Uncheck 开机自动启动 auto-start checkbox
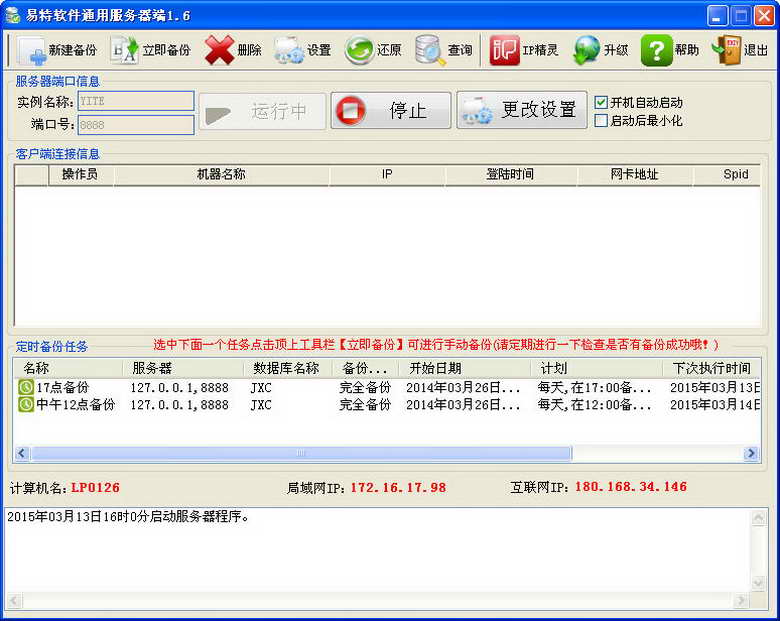 tap(601, 103)
